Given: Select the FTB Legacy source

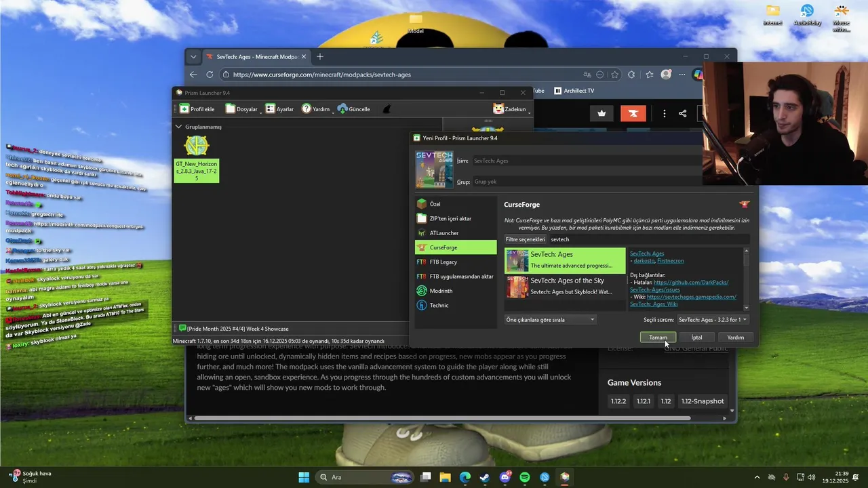Looking at the screenshot, I should (x=456, y=262).
